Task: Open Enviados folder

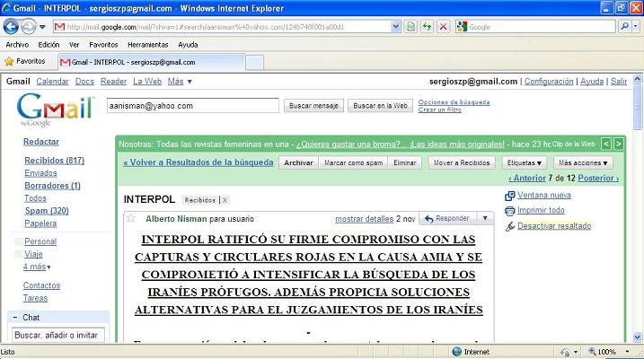Action: [40, 173]
